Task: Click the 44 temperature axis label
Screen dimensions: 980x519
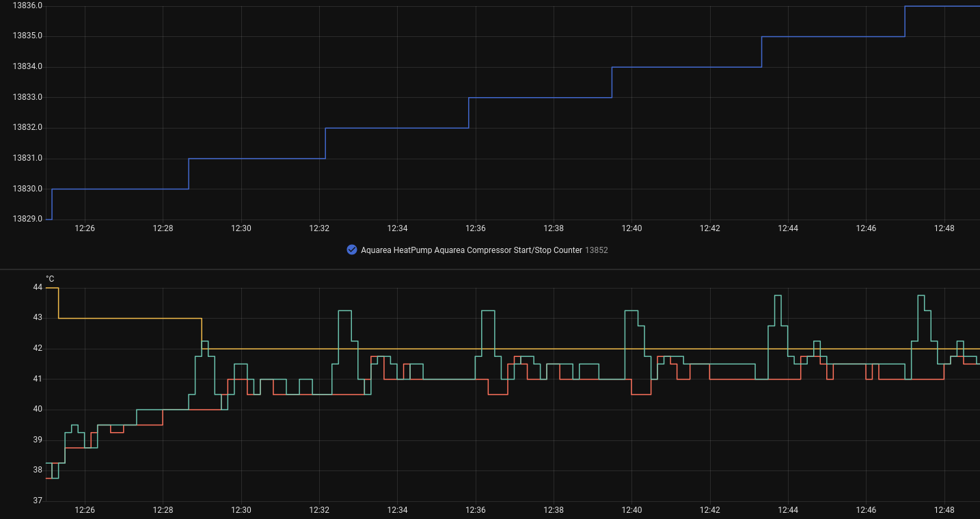Action: (x=38, y=288)
